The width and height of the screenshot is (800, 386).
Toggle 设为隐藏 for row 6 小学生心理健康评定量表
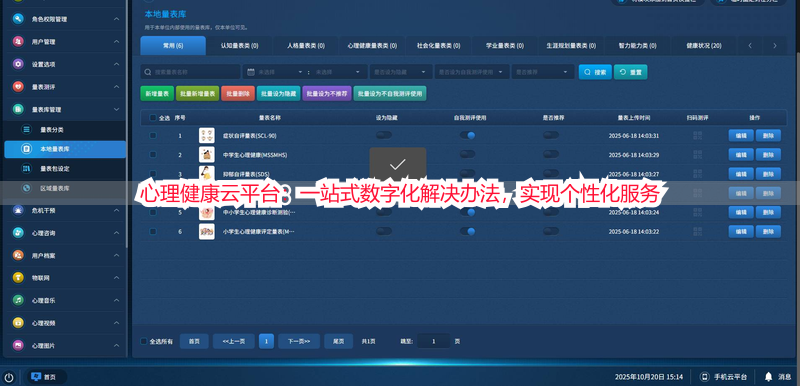pyautogui.click(x=384, y=231)
